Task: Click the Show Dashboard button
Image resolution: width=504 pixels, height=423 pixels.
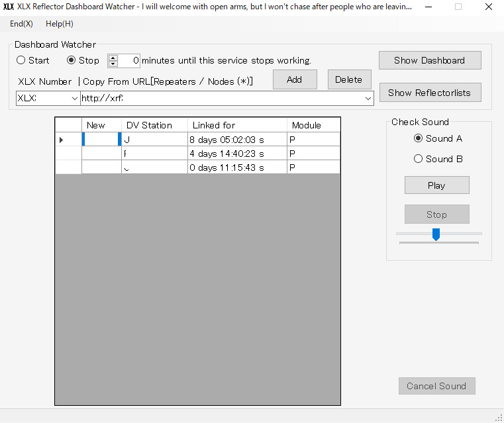Action: (430, 60)
